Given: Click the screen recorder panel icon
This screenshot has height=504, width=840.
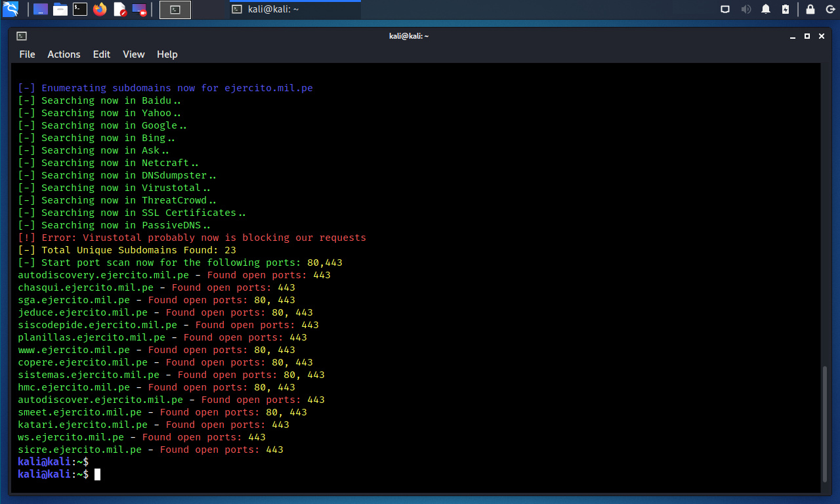Looking at the screenshot, I should point(139,9).
